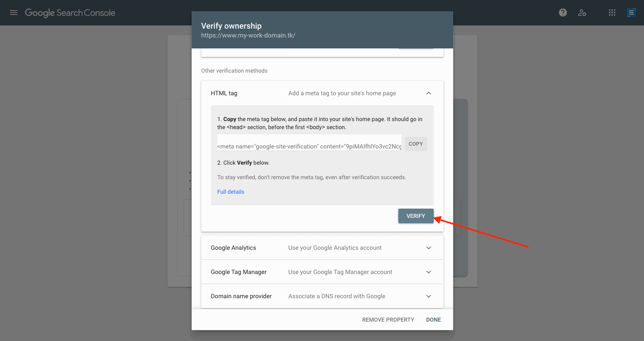Click 'Use your Google Analytics account' text

(x=335, y=248)
